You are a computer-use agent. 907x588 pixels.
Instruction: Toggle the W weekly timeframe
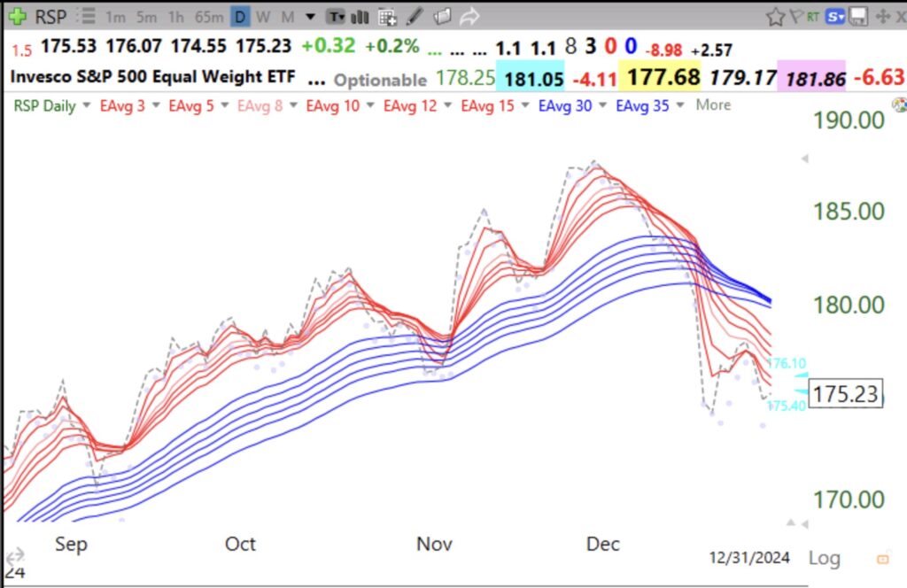261,15
